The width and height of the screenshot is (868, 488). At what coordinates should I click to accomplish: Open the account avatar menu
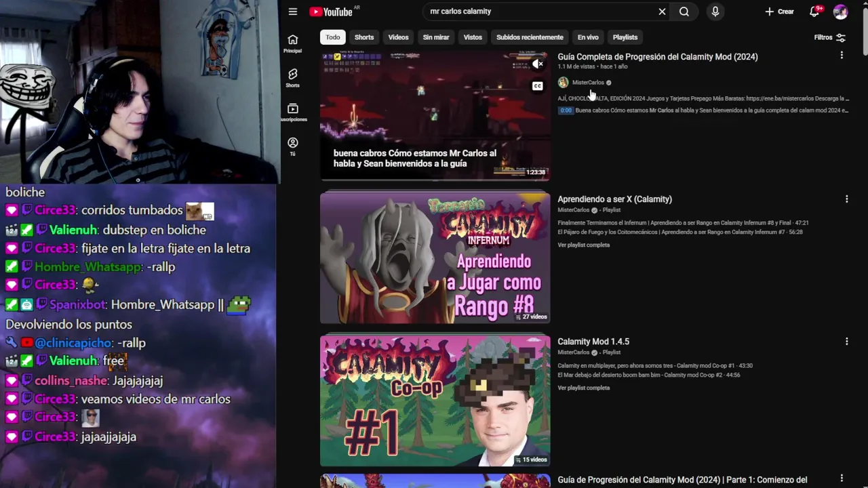(x=840, y=12)
